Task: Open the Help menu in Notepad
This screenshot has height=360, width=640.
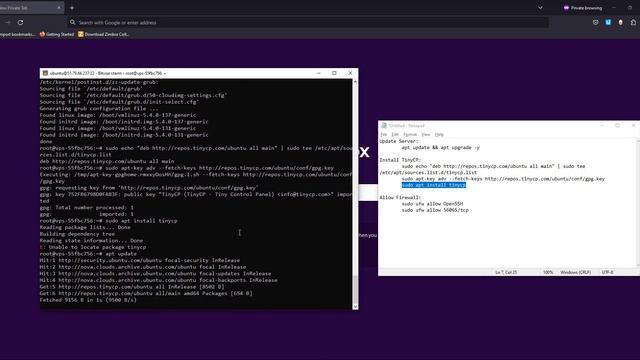Action: tap(439, 134)
